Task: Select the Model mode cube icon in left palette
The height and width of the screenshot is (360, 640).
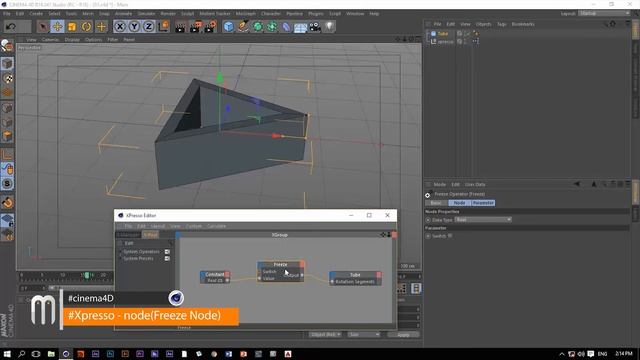Action: [x=7, y=64]
